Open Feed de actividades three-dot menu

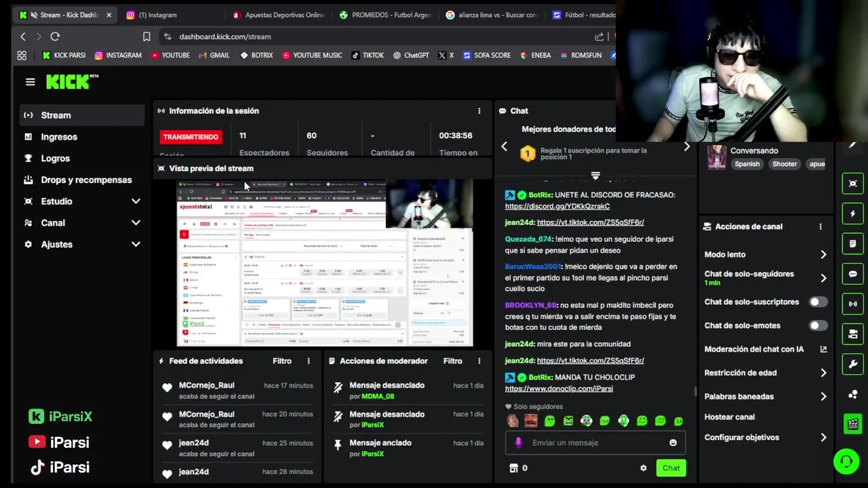pyautogui.click(x=308, y=361)
